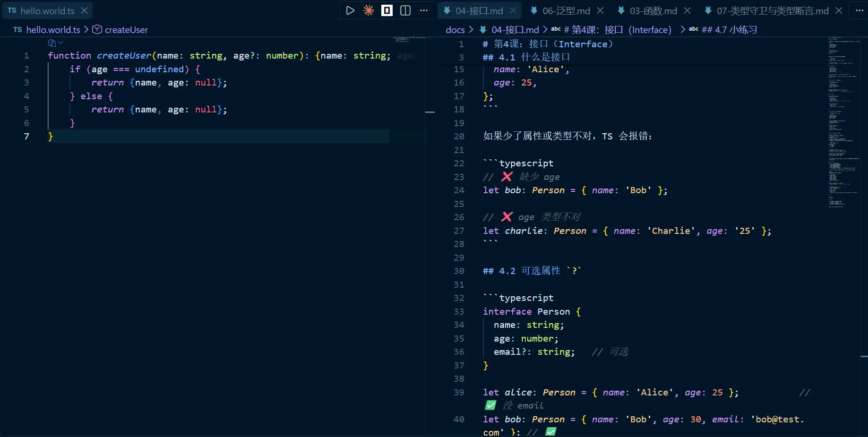Click the orange Claude starburst icon
The height and width of the screenshot is (437, 868).
[x=369, y=10]
